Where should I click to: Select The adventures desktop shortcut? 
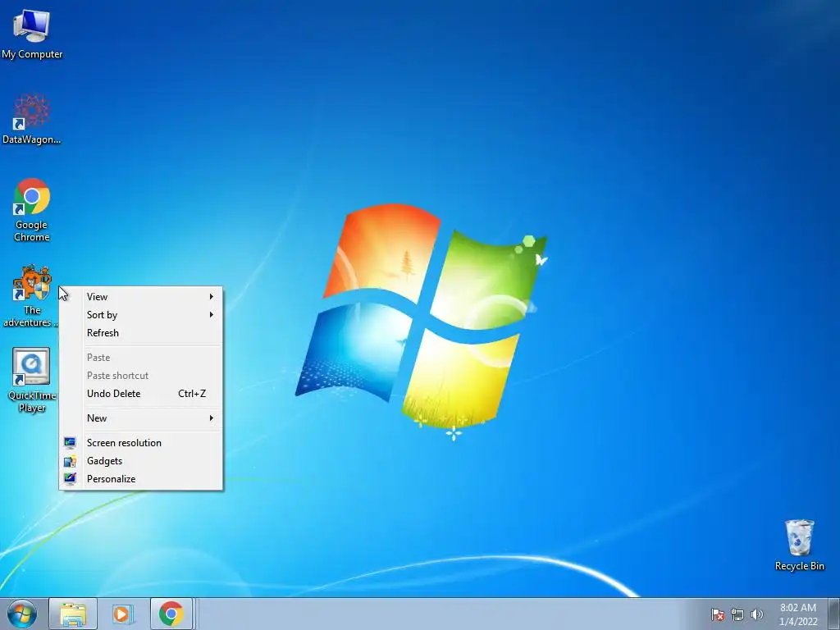(x=30, y=295)
